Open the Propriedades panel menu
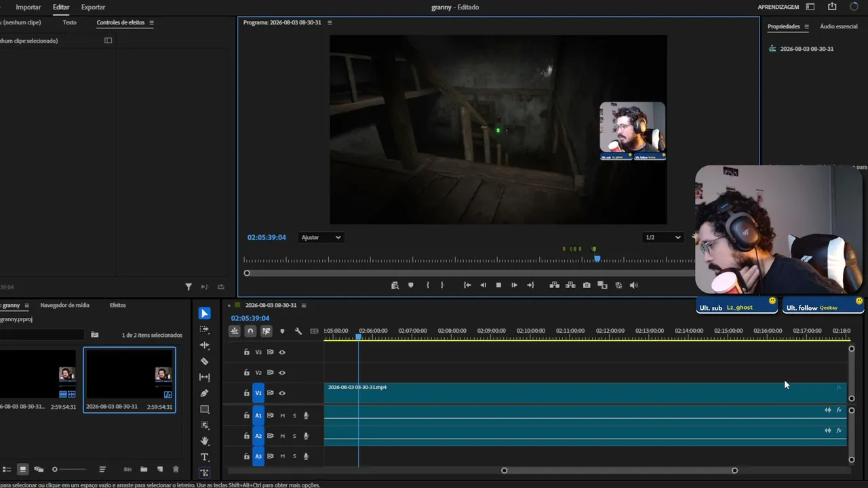 (x=807, y=26)
